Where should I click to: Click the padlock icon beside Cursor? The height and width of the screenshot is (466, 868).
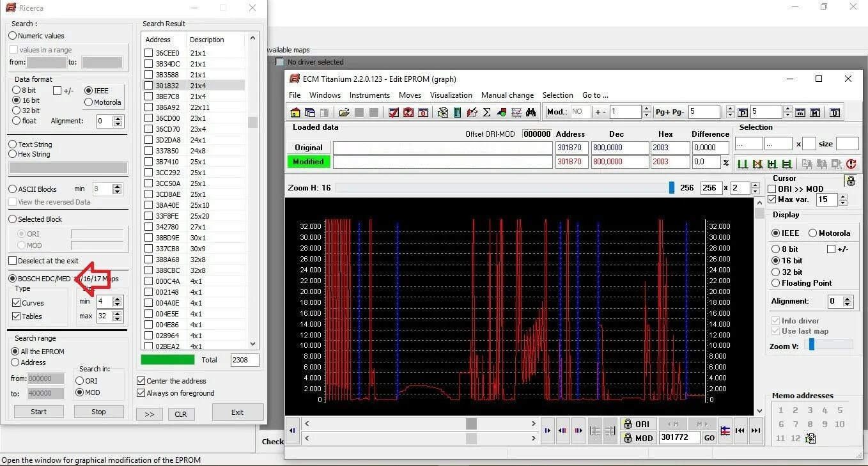tap(850, 181)
